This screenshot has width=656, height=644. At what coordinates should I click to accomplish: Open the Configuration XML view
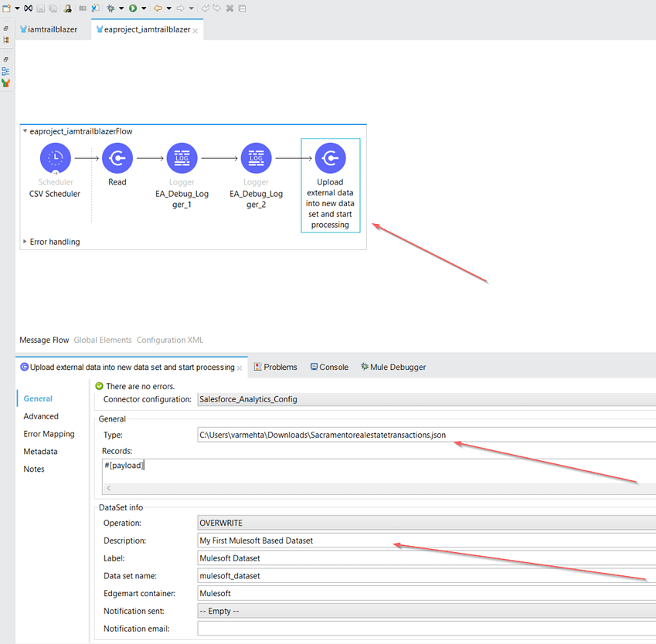tap(170, 340)
